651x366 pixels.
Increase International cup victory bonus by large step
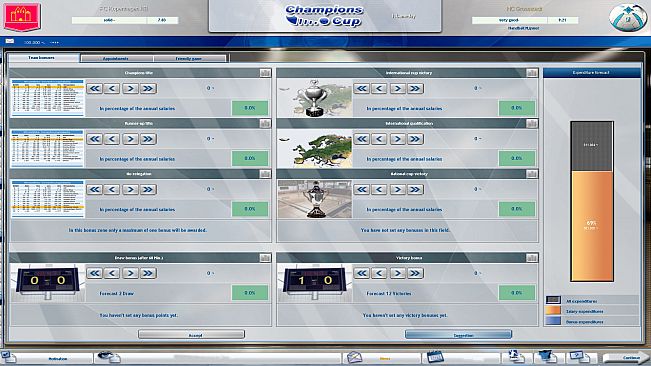pyautogui.click(x=415, y=88)
